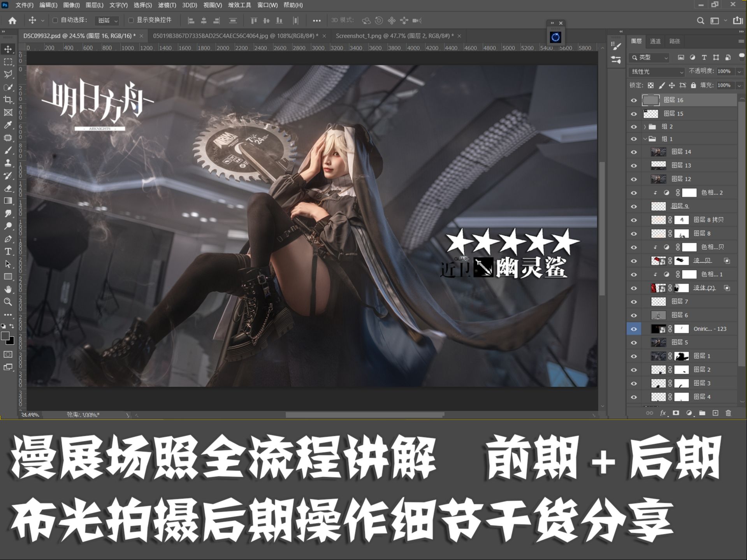Switch to the 路径 panel tab
747x560 pixels.
click(675, 41)
